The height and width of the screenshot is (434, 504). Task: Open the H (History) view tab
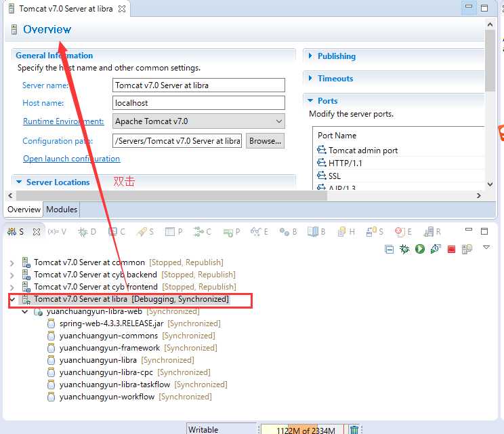(x=346, y=232)
